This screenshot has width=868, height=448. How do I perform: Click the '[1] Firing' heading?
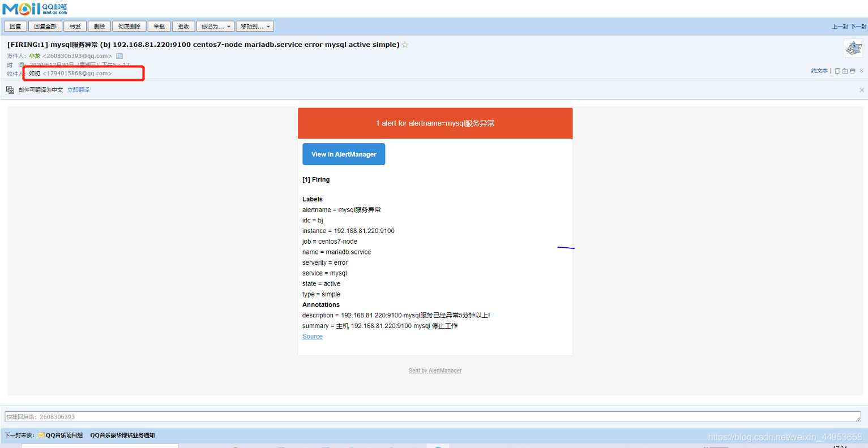[316, 180]
